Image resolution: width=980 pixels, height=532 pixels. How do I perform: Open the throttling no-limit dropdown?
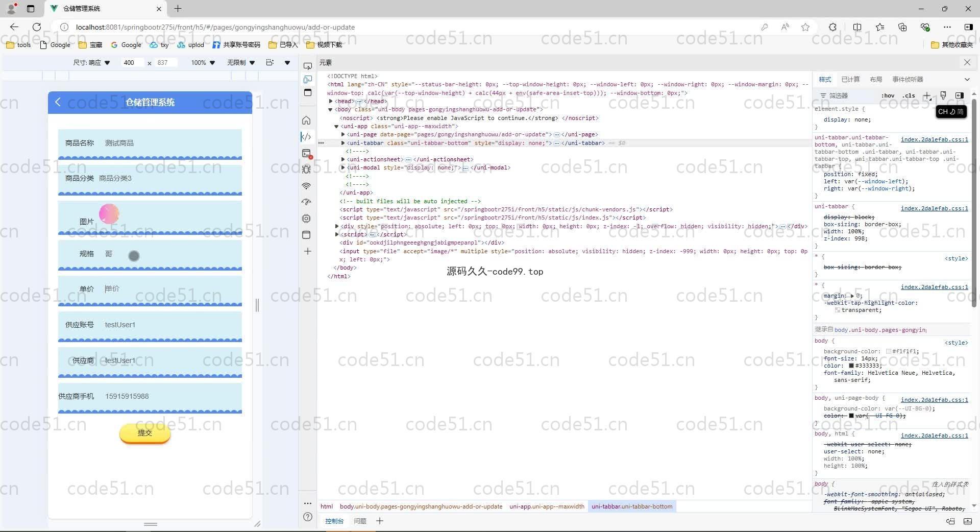[241, 63]
